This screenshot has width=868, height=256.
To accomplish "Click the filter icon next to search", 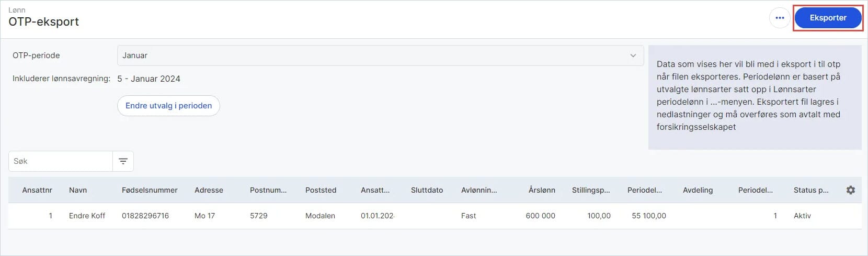I will pyautogui.click(x=123, y=161).
